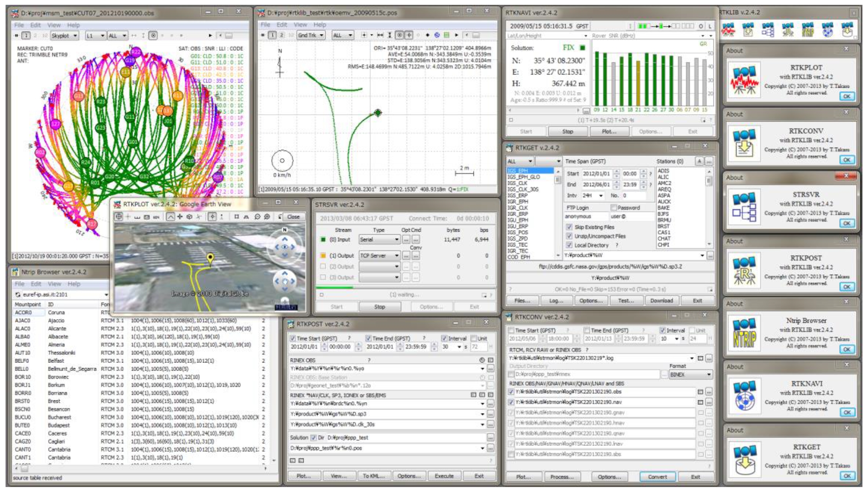Viewport: 868px width, 490px height.
Task: Launch RTKGET from the RTKLIB launcher bar
Action: 847,30
